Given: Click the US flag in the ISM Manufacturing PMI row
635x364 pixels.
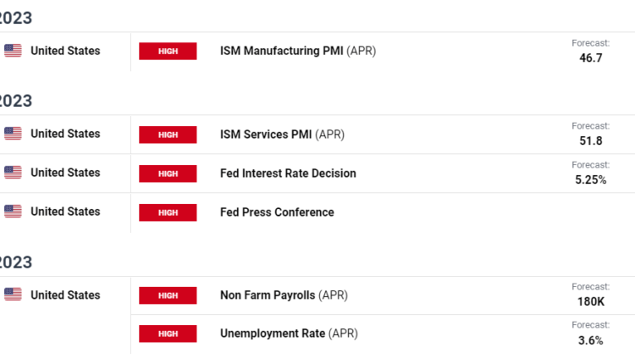Looking at the screenshot, I should [13, 51].
